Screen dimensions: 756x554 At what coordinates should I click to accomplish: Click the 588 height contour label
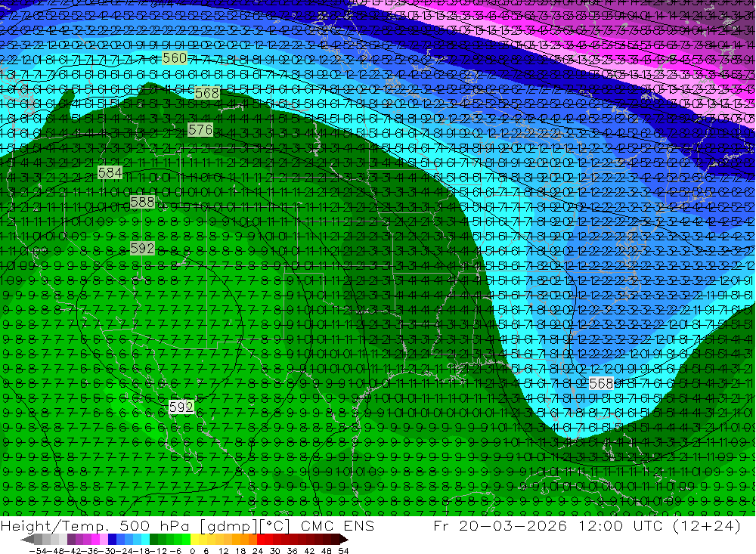click(142, 202)
